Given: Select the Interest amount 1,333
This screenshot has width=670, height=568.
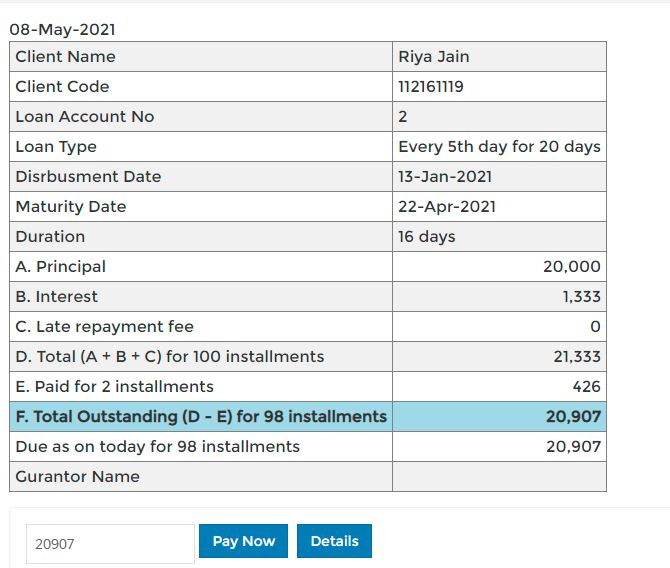Looking at the screenshot, I should 582,296.
